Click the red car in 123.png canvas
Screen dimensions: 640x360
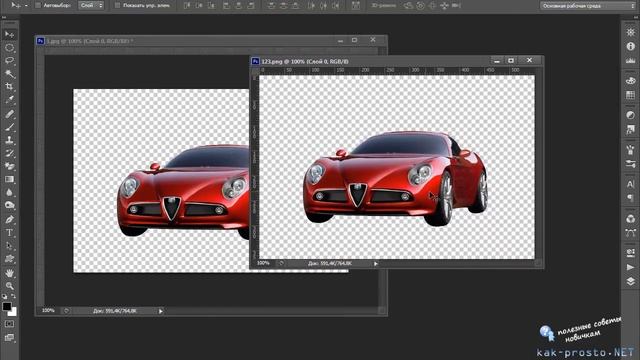[x=395, y=178]
